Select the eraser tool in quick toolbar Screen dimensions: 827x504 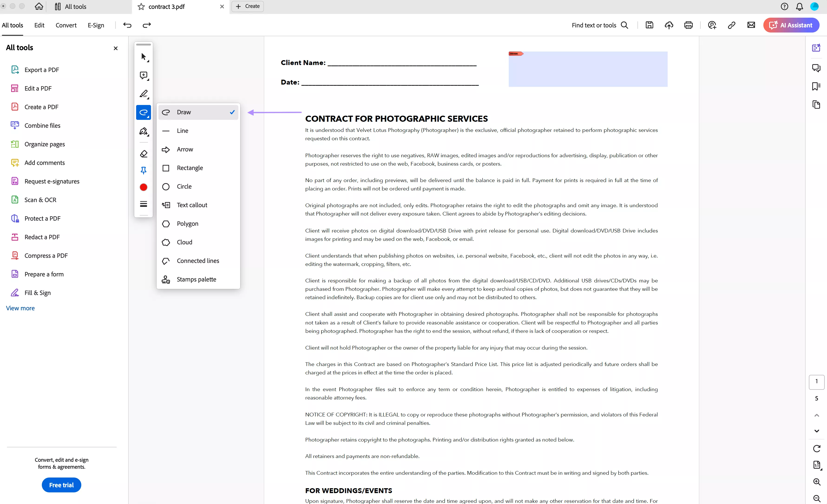coord(144,154)
